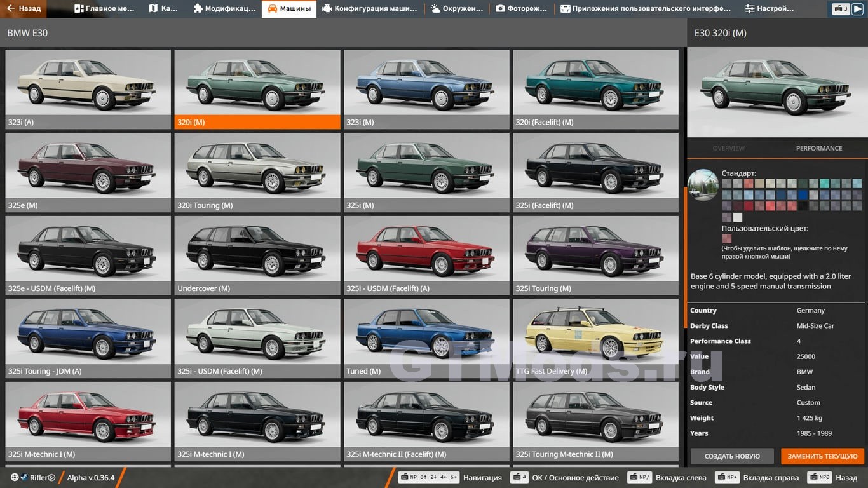Switch to the PERFORMANCE tab

pos(819,148)
